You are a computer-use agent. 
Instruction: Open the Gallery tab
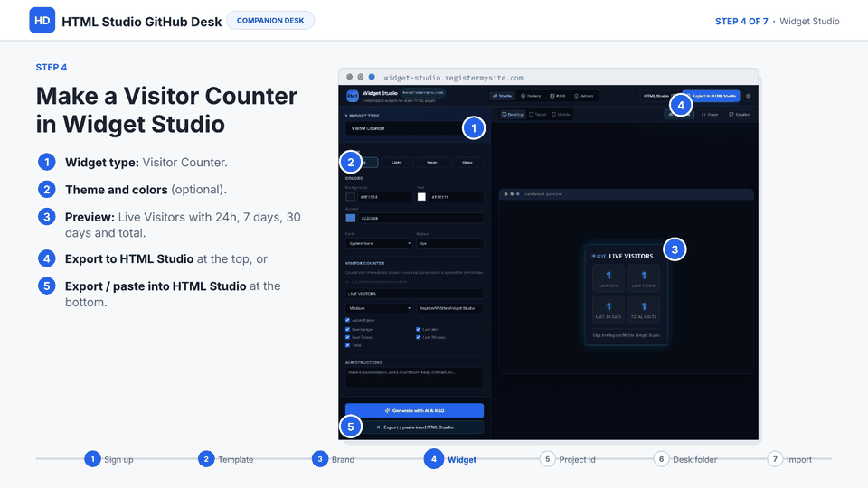coord(531,96)
